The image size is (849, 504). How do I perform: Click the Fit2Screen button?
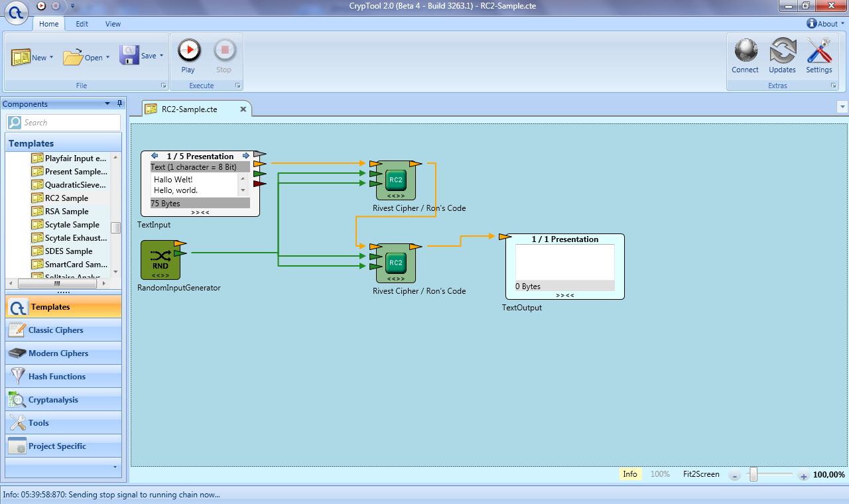click(701, 474)
